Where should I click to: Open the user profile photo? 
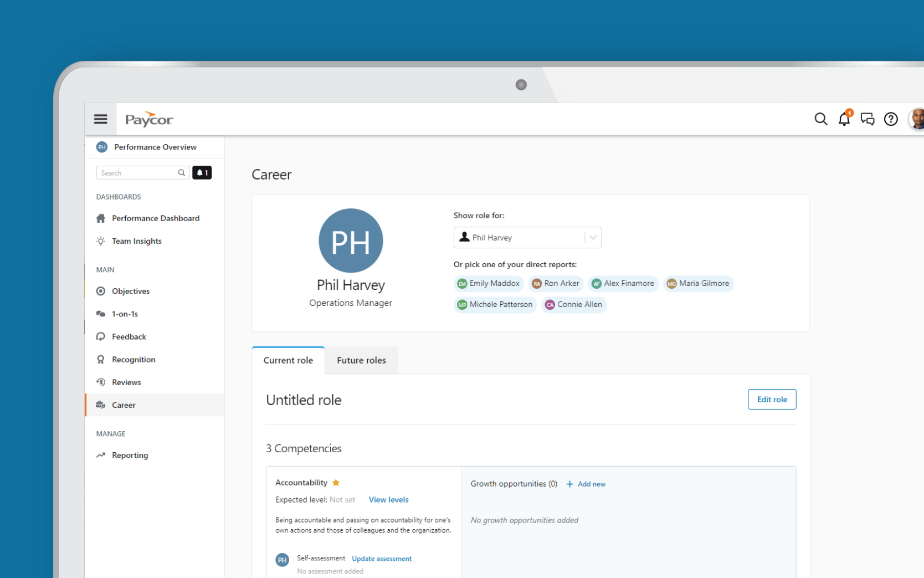point(917,119)
